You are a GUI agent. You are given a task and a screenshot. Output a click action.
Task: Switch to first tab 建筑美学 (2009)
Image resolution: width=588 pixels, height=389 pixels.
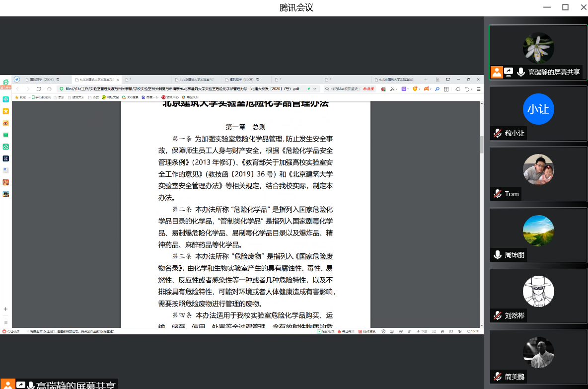point(42,79)
